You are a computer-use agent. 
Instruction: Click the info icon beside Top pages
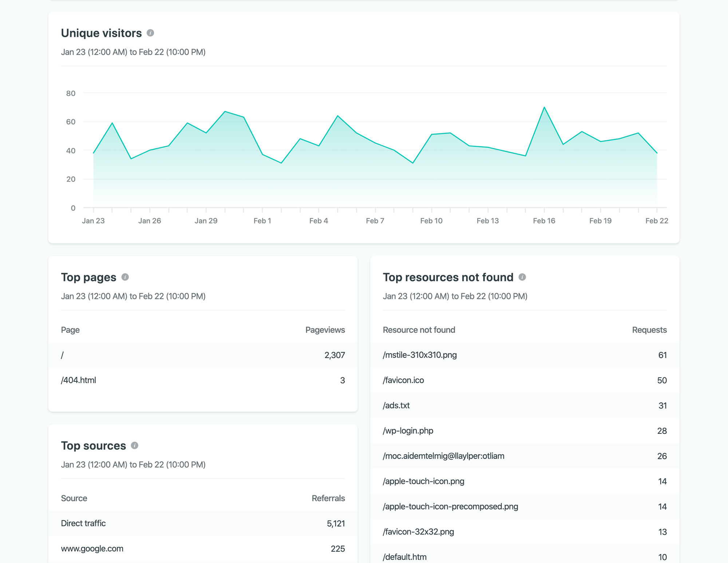tap(125, 277)
